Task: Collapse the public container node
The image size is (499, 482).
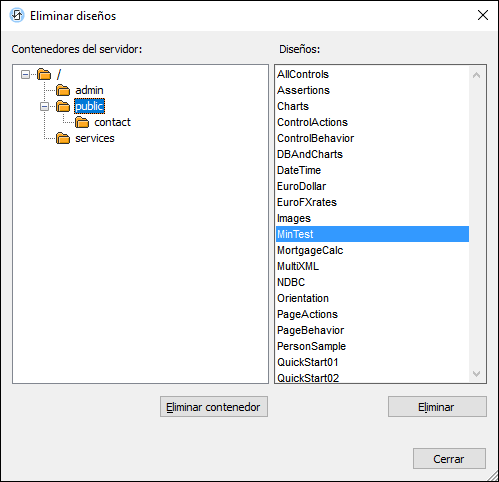Action: 44,106
